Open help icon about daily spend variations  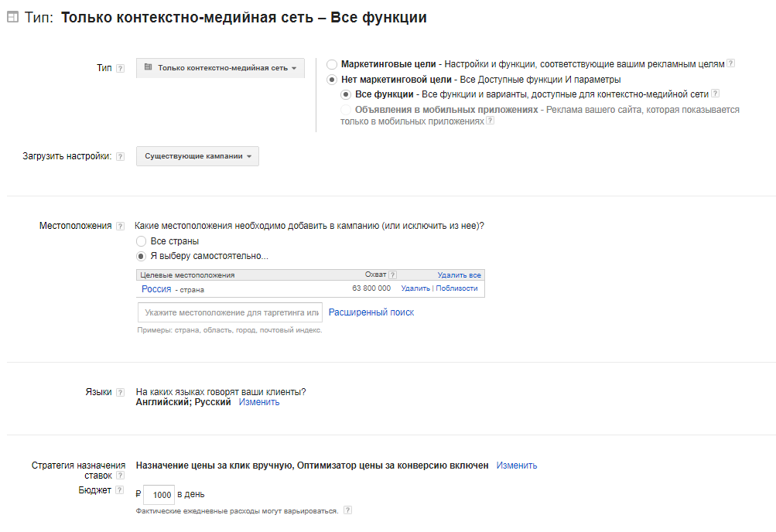(x=347, y=510)
